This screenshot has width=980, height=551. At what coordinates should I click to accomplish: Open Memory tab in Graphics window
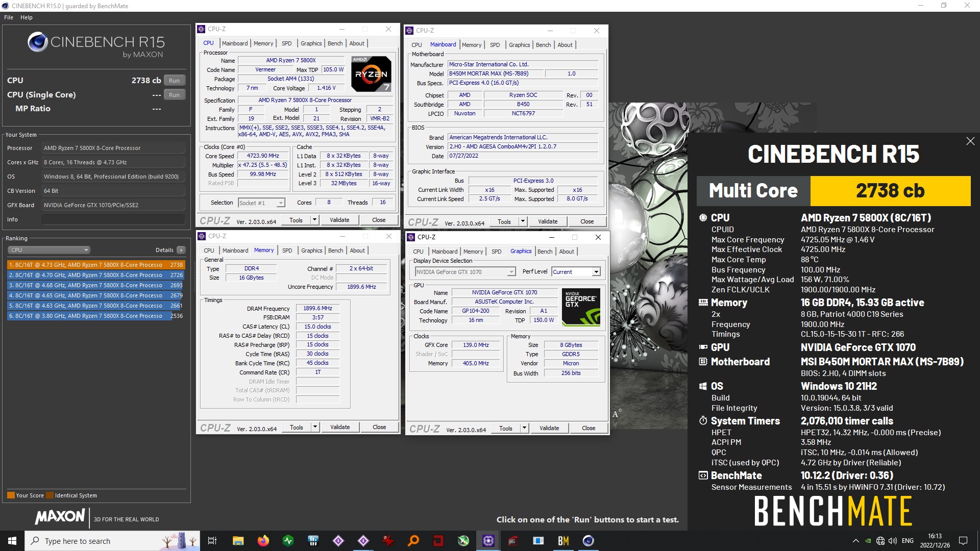(473, 252)
